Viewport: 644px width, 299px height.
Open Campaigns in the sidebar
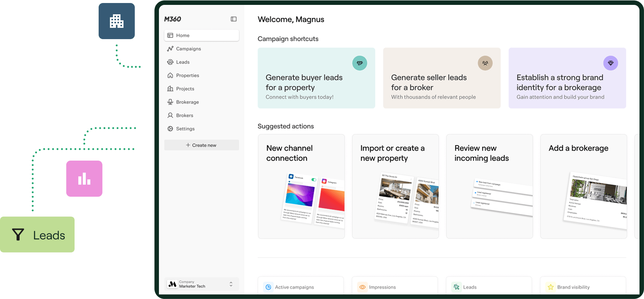pos(188,49)
